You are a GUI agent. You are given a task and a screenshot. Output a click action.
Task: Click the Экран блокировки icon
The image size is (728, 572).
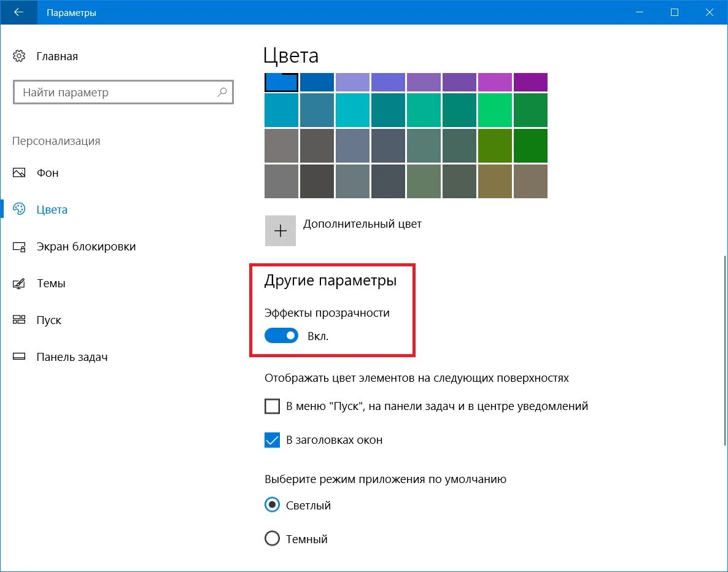click(x=19, y=247)
